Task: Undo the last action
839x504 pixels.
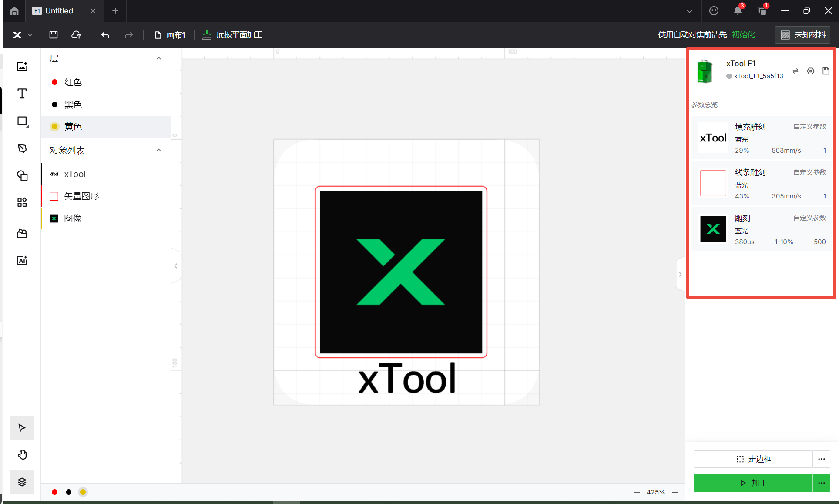Action: [x=105, y=35]
